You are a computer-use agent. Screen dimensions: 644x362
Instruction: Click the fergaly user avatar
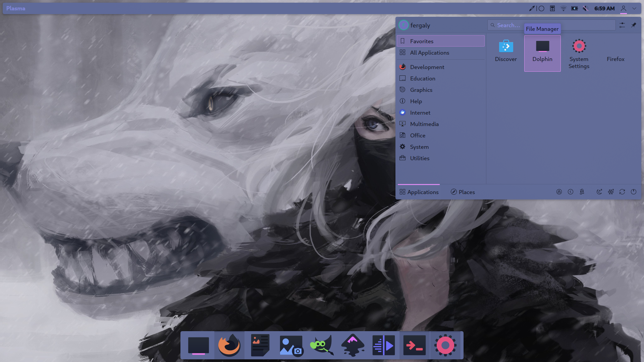[x=404, y=25]
